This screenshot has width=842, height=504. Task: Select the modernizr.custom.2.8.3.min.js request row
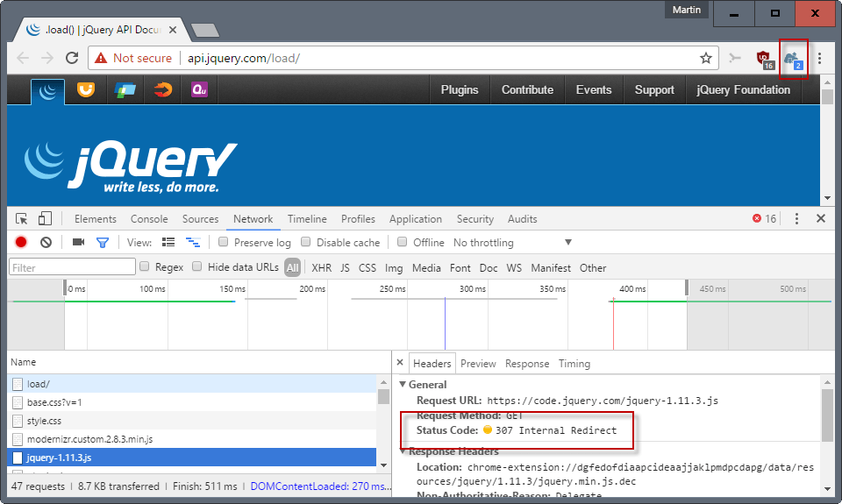[192, 439]
